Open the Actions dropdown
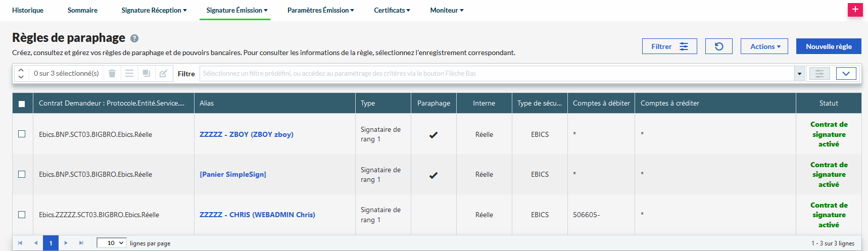The image size is (868, 251). point(765,46)
